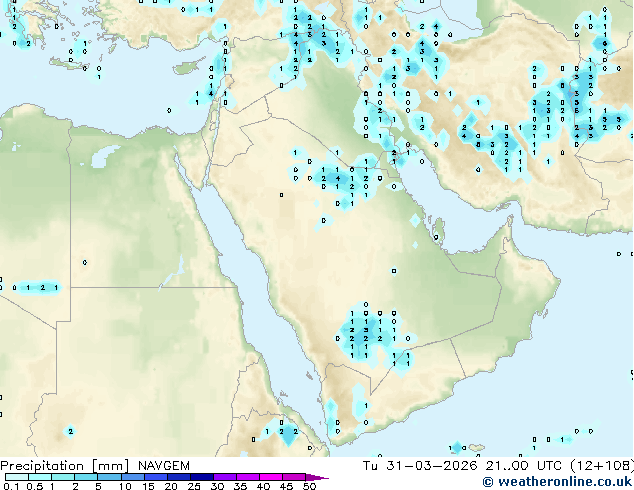Click the legend value label '10'

(x=125, y=486)
